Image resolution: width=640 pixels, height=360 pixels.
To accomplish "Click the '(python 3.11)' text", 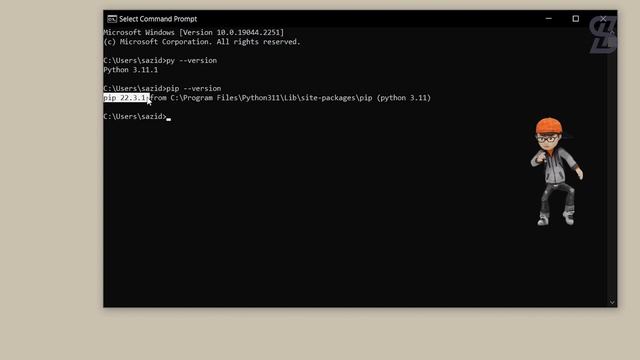I will [x=404, y=98].
